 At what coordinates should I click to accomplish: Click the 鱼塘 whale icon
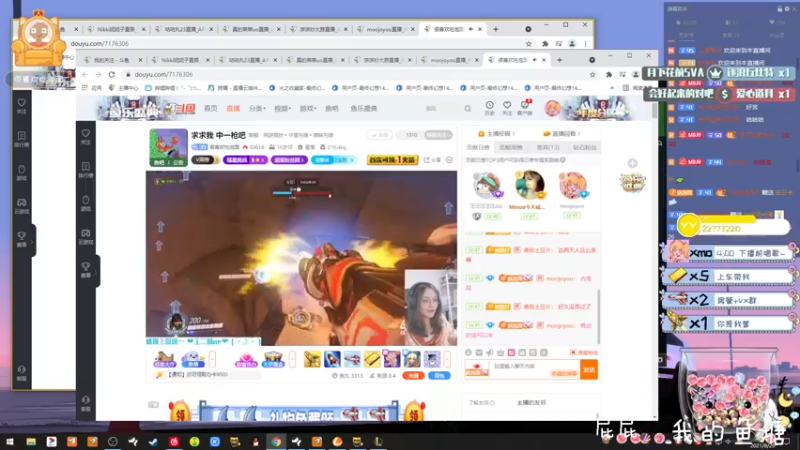(x=193, y=360)
